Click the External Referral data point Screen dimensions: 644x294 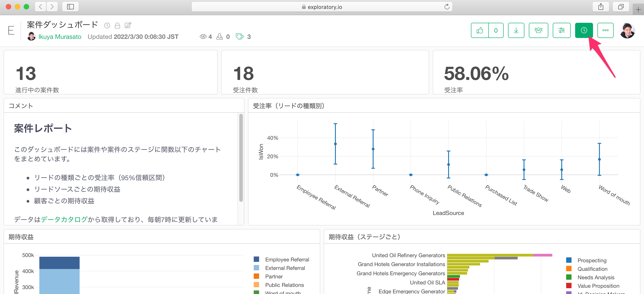[335, 144]
